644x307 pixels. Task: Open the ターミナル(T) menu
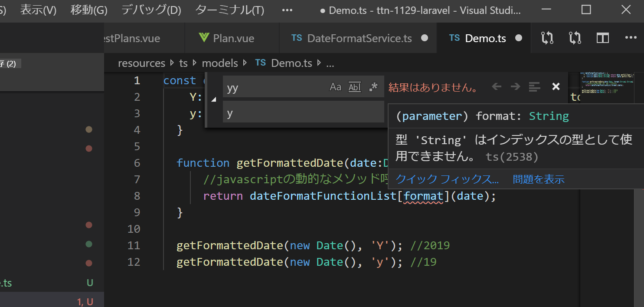click(x=229, y=10)
